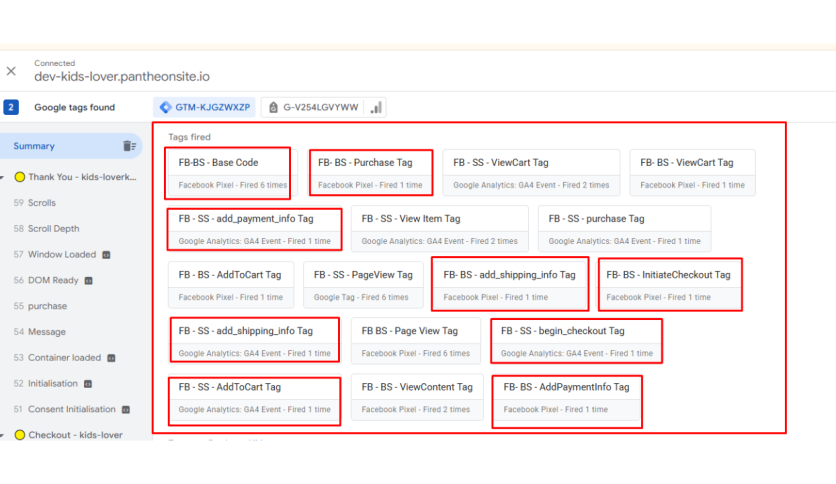
Task: Open the FB - SS - purchase Tag card
Action: pyautogui.click(x=624, y=229)
